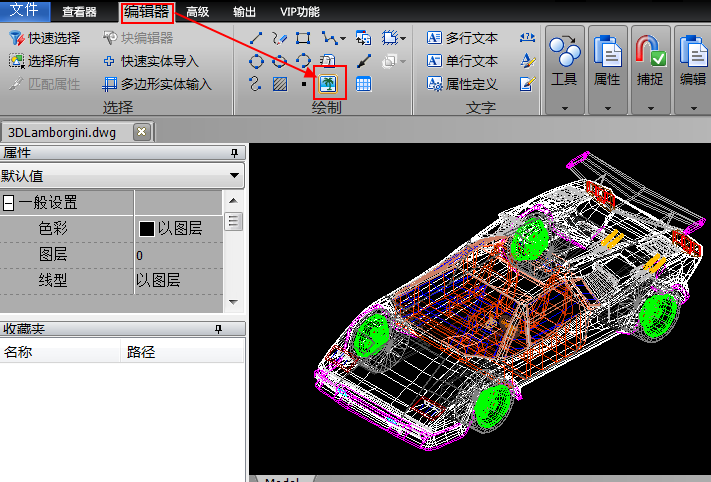The image size is (711, 482).
Task: Open the Polyline tool dropdown arrow
Action: click(x=343, y=39)
